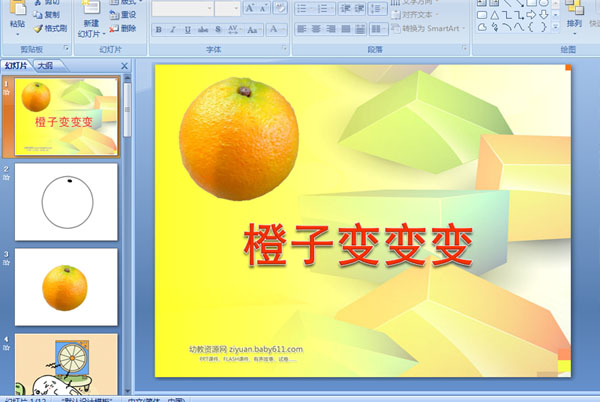Click Copy (复制) in the clipboard group

(46, 15)
